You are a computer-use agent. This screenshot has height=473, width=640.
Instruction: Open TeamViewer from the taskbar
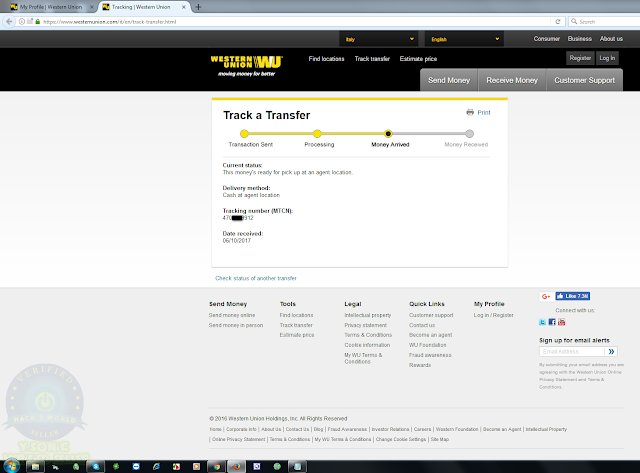coord(136,466)
